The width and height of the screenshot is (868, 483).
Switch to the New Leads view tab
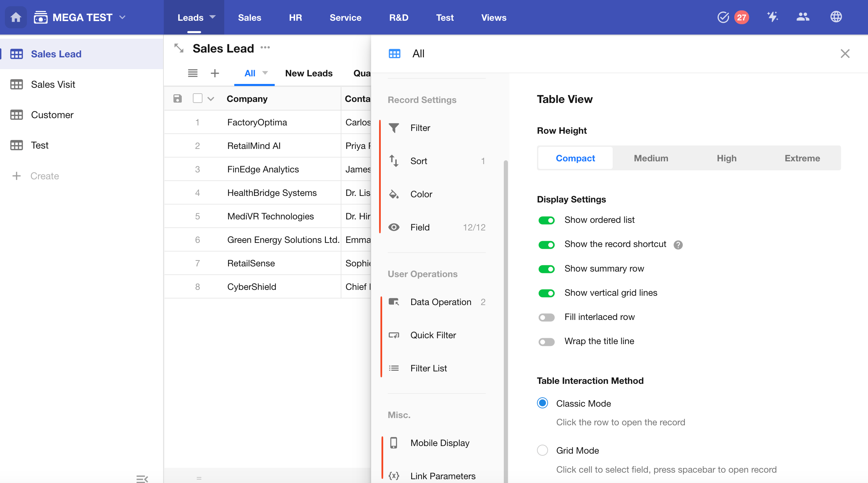(x=309, y=73)
